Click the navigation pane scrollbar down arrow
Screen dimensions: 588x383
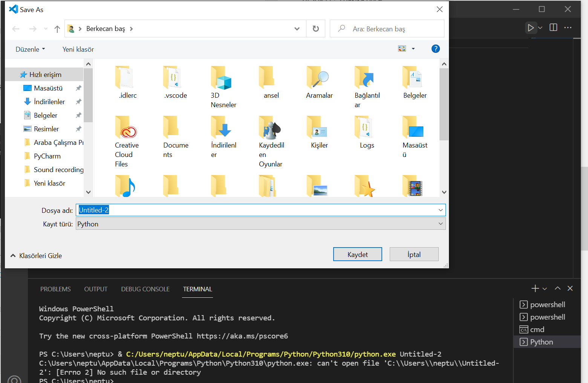coord(88,192)
